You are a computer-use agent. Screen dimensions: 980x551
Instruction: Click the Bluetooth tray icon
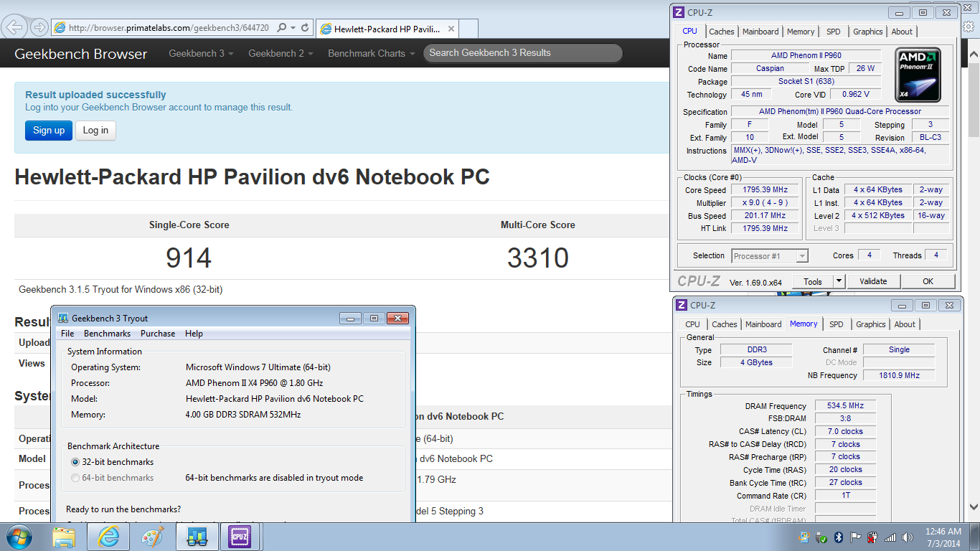point(839,537)
